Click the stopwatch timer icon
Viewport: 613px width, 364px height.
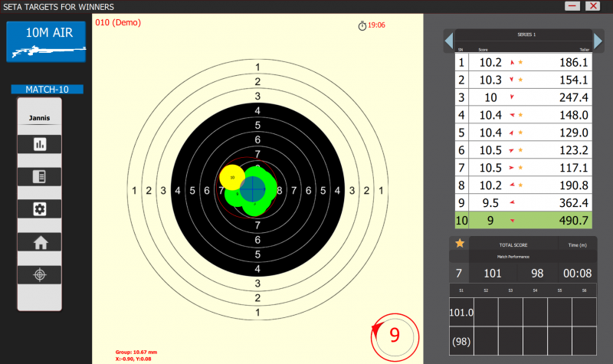[362, 25]
